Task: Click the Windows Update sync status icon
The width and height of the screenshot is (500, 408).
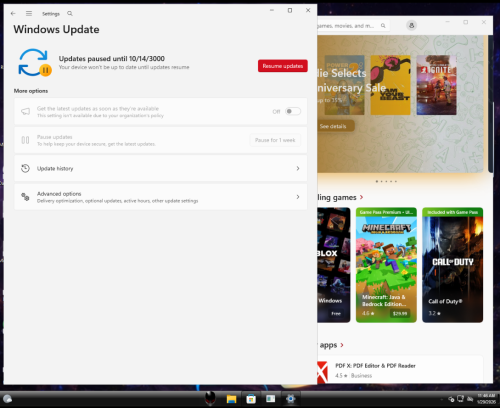Action: coord(35,62)
